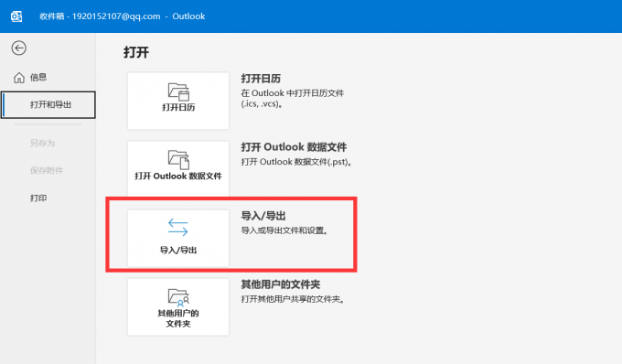The image size is (622, 364).
Task: Click the 导入/导出 tile button
Action: [x=178, y=238]
